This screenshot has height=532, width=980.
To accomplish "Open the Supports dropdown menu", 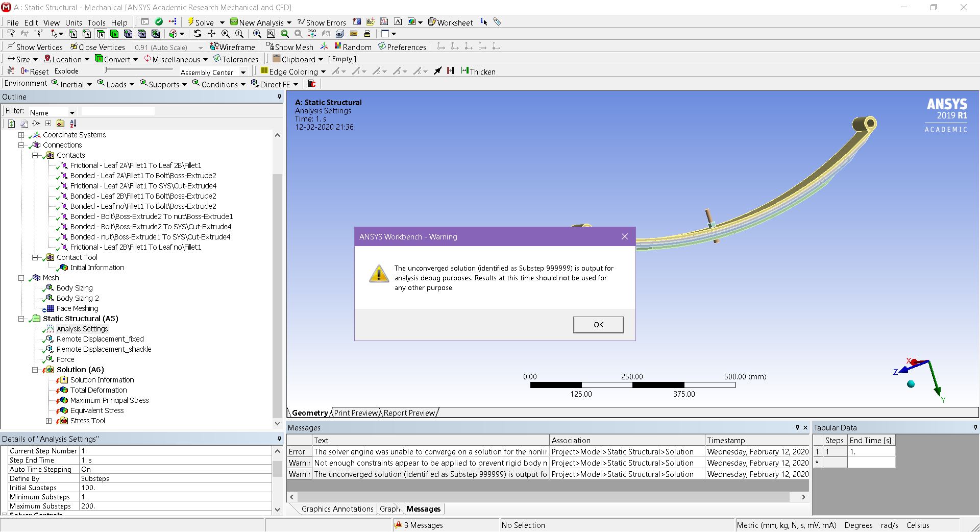I will pos(163,84).
